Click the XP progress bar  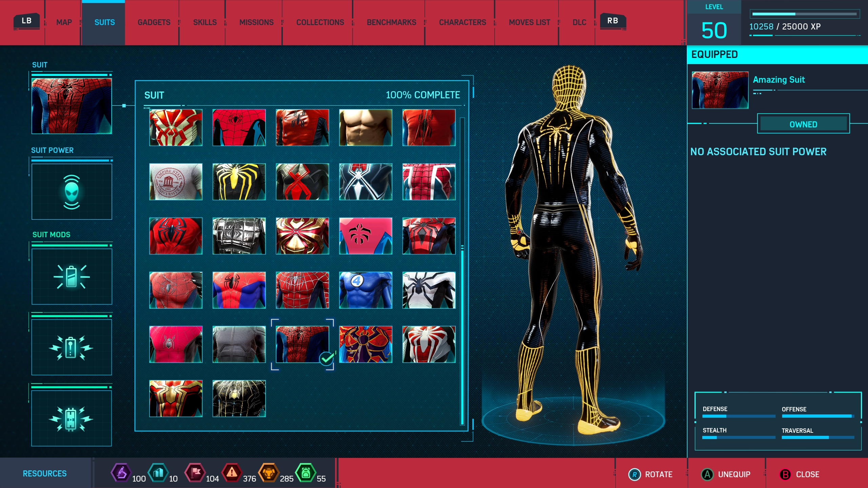[804, 14]
